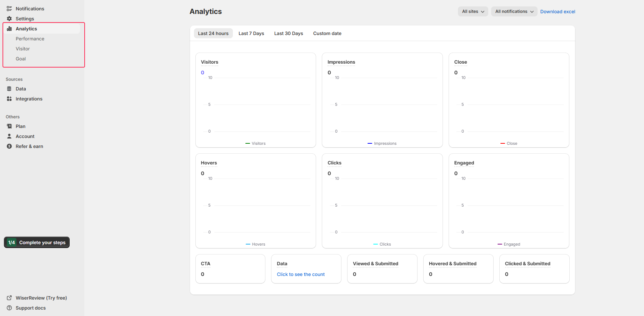Click the Data database icon

click(9, 89)
